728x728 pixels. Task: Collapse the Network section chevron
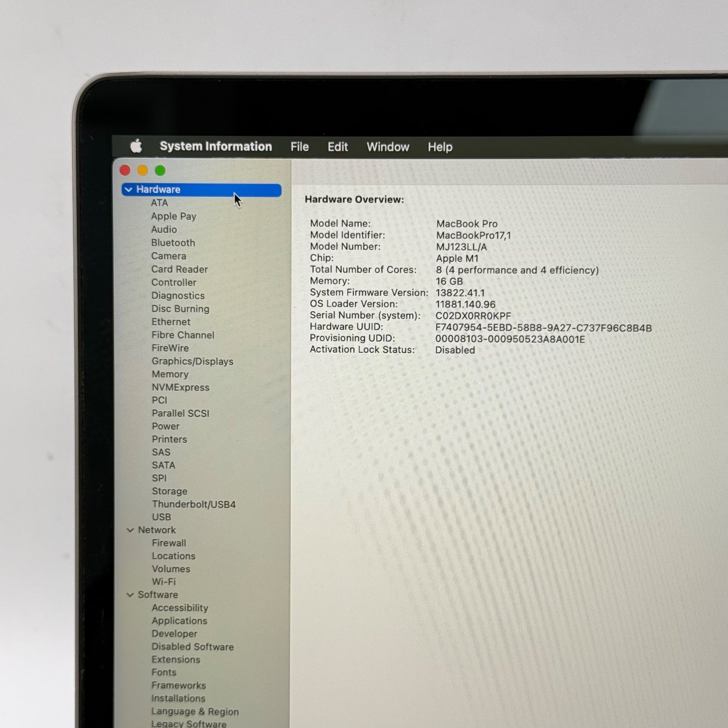(130, 531)
